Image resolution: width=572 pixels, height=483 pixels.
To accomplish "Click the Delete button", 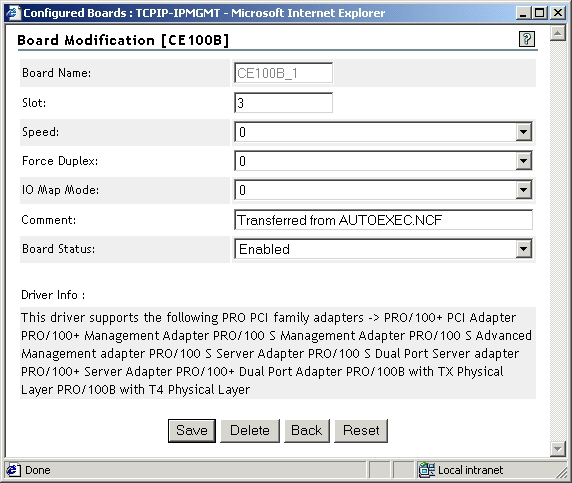I will [250, 431].
